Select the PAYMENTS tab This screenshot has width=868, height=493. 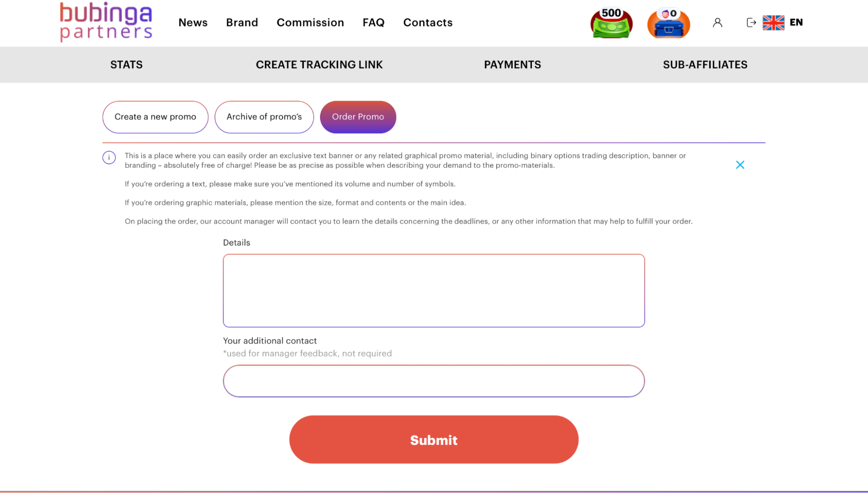(x=512, y=65)
